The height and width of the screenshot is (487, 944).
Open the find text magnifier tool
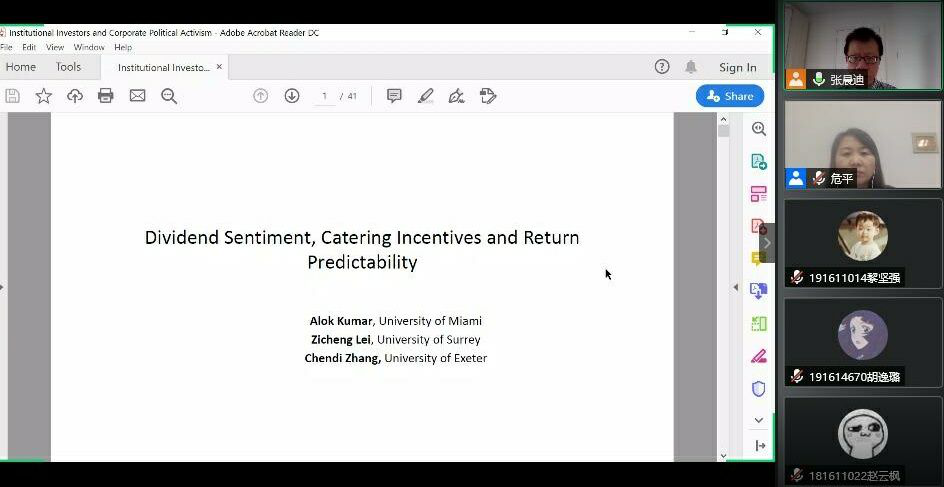[169, 96]
